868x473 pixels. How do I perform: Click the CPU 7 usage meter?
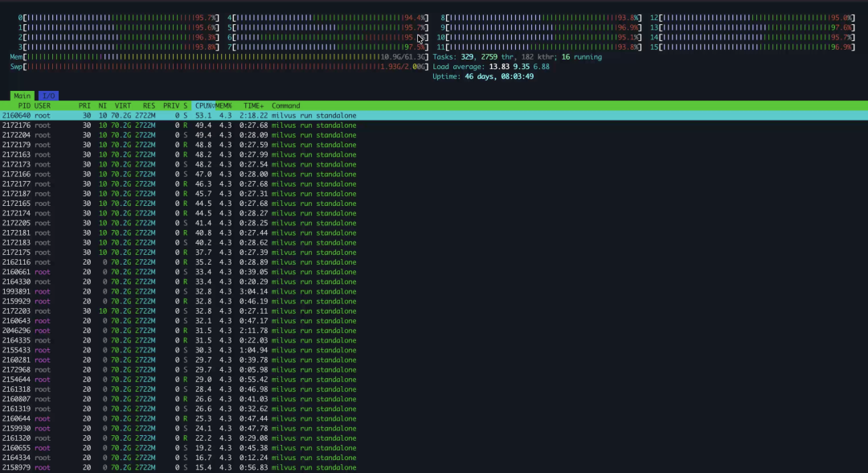point(328,47)
